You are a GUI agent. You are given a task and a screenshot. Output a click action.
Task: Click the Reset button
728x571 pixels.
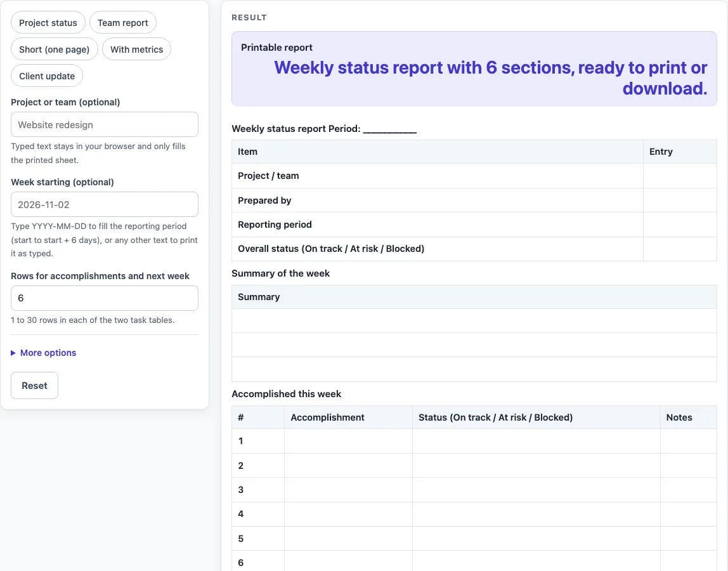point(34,386)
